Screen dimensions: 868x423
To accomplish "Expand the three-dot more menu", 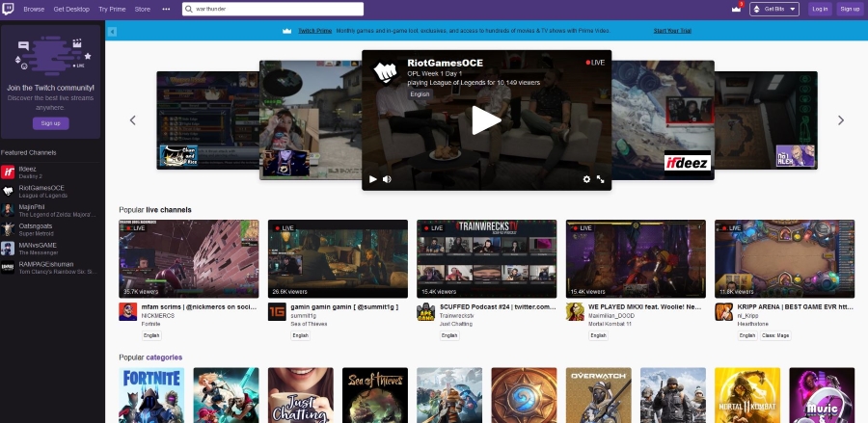I will [x=166, y=10].
